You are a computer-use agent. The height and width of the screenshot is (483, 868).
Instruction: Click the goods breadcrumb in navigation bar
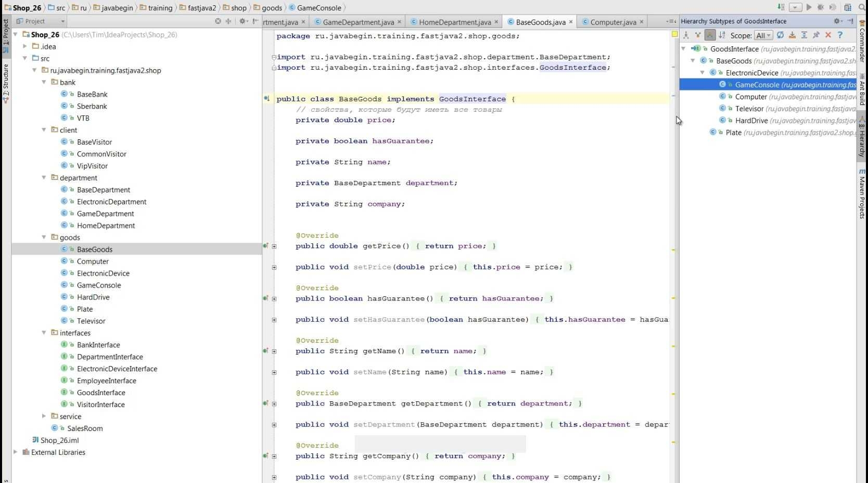[267, 8]
